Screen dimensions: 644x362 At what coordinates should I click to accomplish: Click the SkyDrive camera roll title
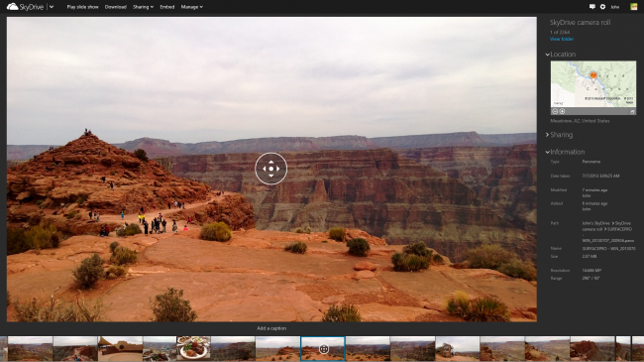(580, 22)
